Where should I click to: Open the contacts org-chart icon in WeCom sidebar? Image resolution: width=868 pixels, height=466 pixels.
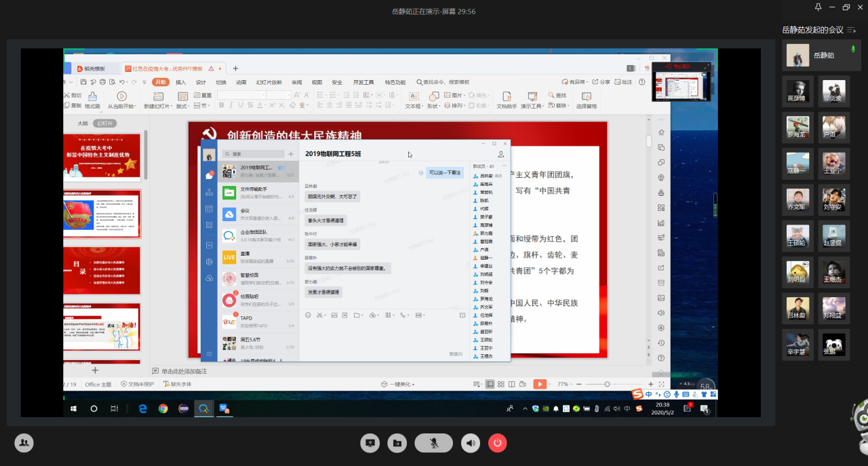click(x=210, y=192)
